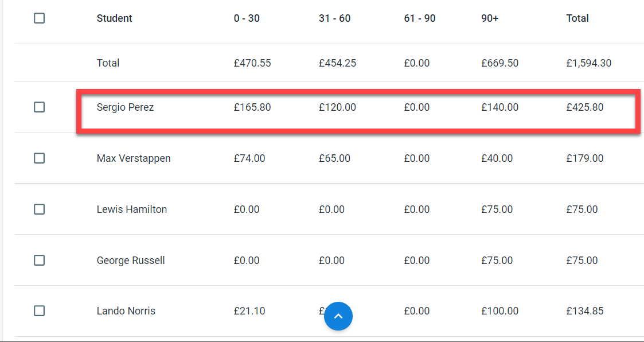
Task: Open the Max Verstappen student entry
Action: click(134, 158)
